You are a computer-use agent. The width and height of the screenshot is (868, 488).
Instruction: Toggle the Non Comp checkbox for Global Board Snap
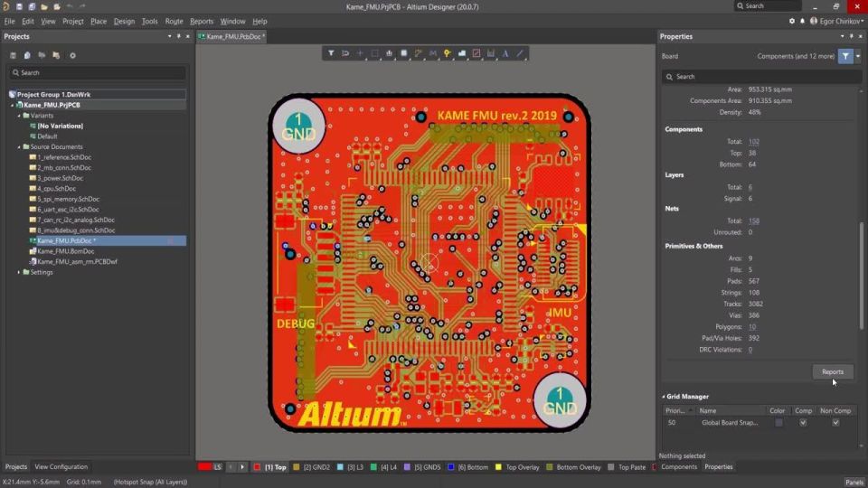[x=835, y=423]
